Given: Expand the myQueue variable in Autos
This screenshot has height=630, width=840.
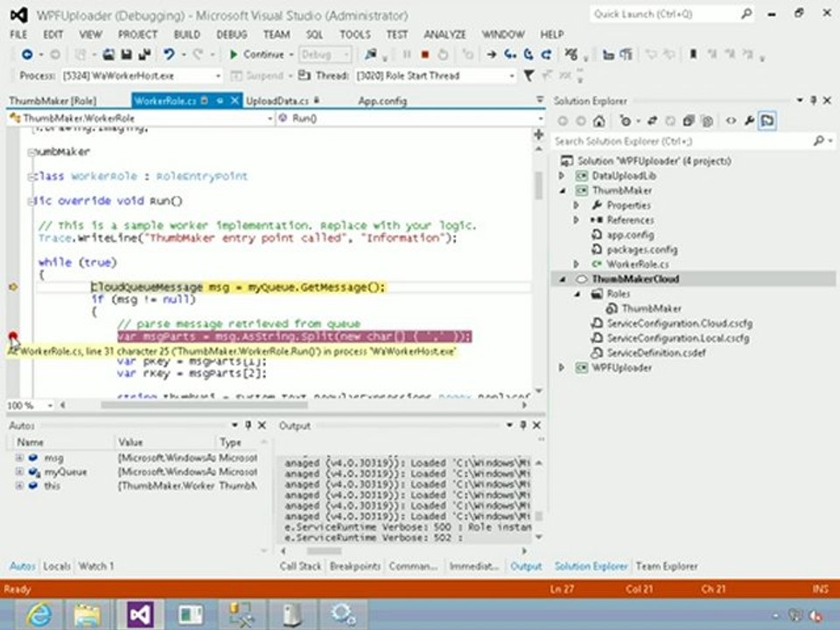Looking at the screenshot, I should (19, 472).
